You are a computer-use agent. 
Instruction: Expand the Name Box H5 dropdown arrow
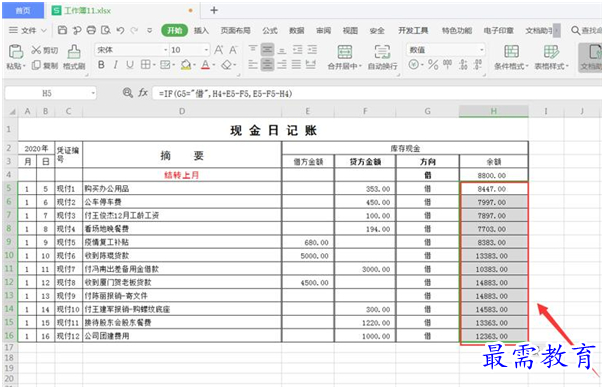(93, 93)
